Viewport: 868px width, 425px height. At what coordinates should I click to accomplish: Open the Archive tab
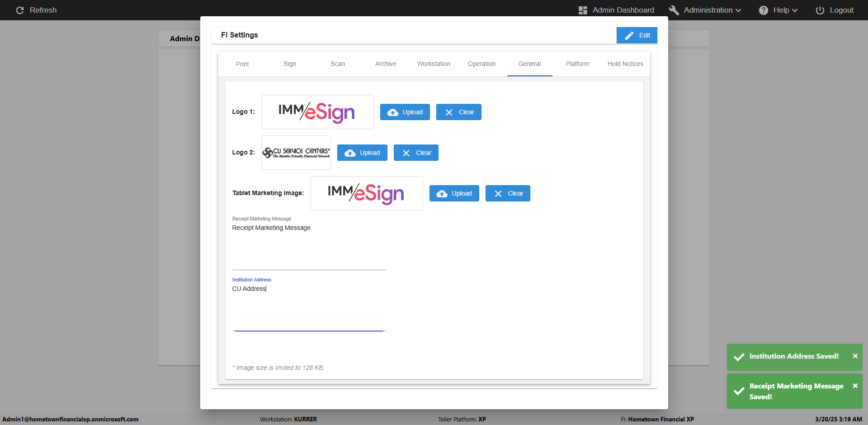pos(386,64)
